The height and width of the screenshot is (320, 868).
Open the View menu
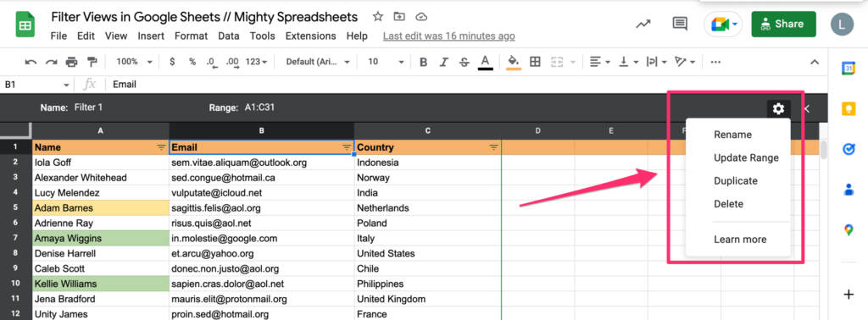(x=116, y=36)
